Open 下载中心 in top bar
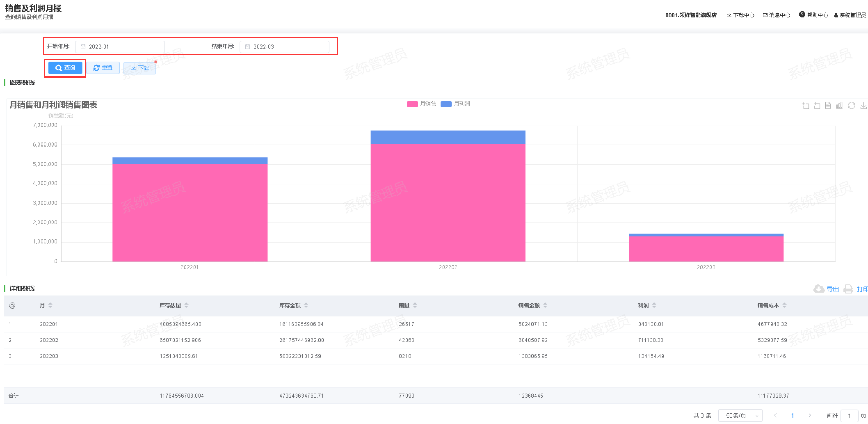The width and height of the screenshot is (868, 424). coord(741,15)
